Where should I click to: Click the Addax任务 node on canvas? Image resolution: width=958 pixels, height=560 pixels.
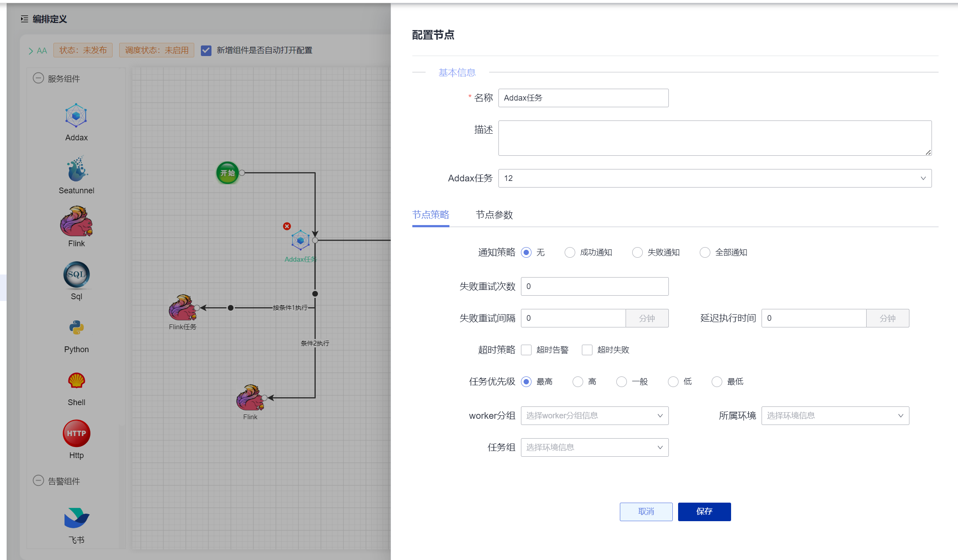300,240
